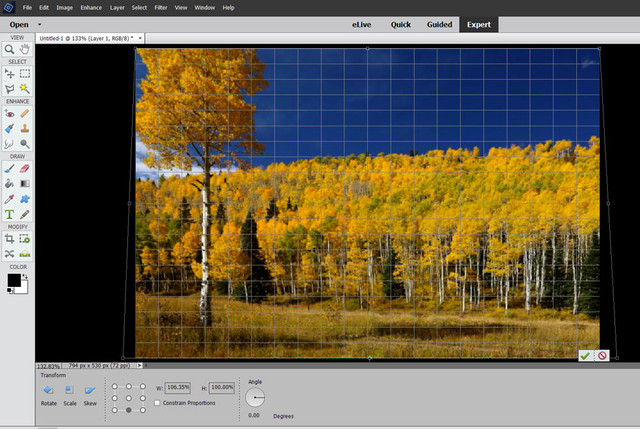Click the zoom percentage field in status bar
Screen dimensions: 640x429
tap(49, 366)
